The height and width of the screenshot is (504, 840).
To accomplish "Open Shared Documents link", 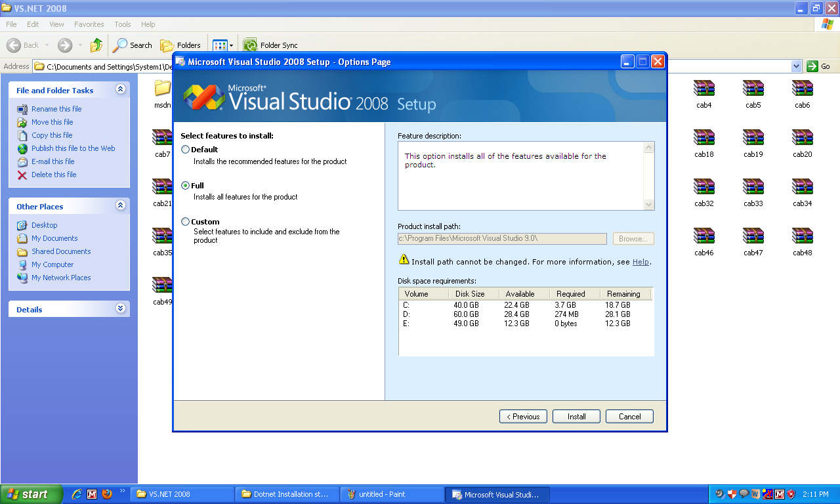I will (x=61, y=251).
